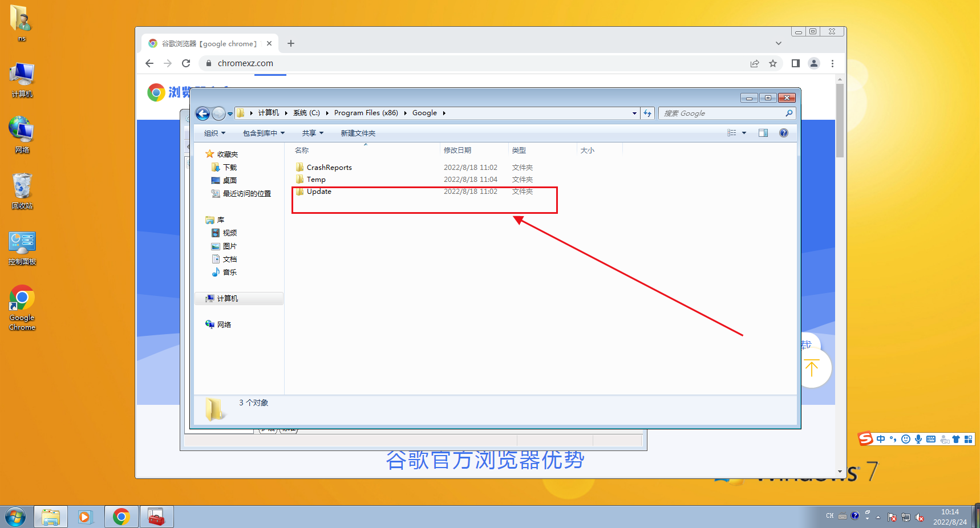The height and width of the screenshot is (528, 980).
Task: Open 最近访问的位置 in the navigation pane
Action: [x=241, y=194]
